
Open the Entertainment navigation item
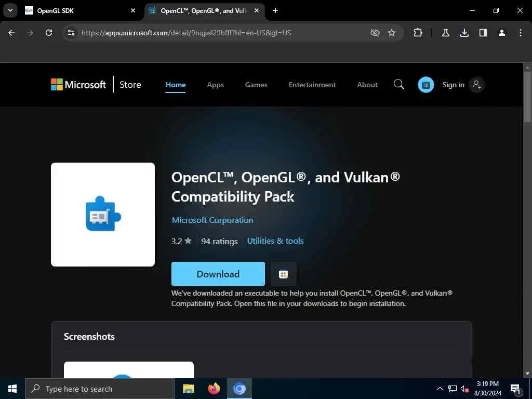click(312, 85)
